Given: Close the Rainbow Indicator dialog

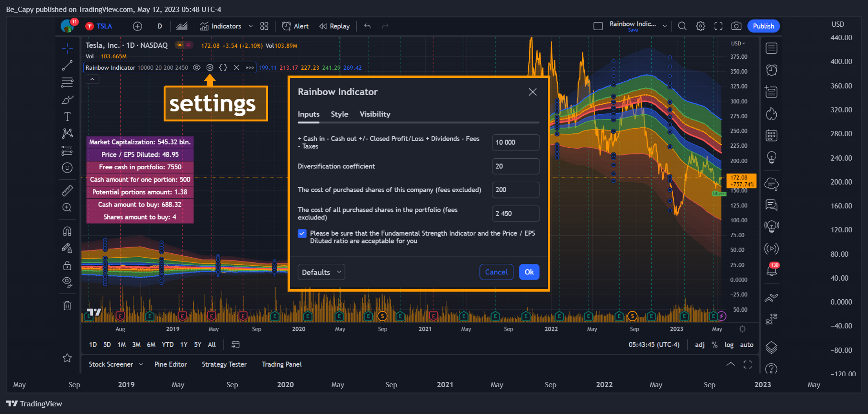Looking at the screenshot, I should click(x=533, y=92).
